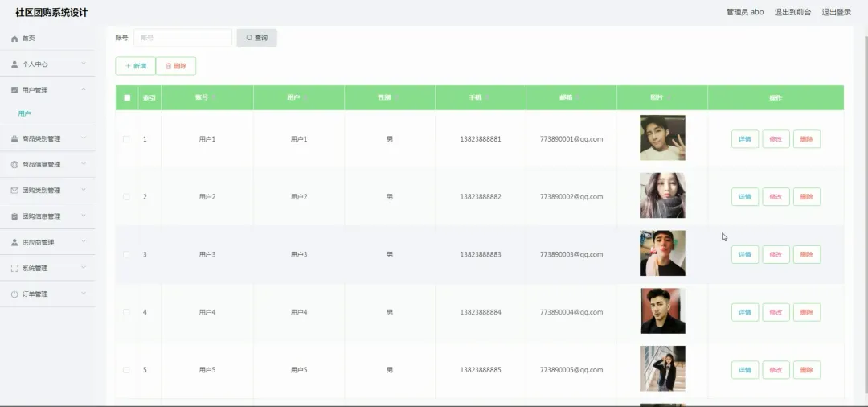Click the home icon beside 首页

coord(14,39)
